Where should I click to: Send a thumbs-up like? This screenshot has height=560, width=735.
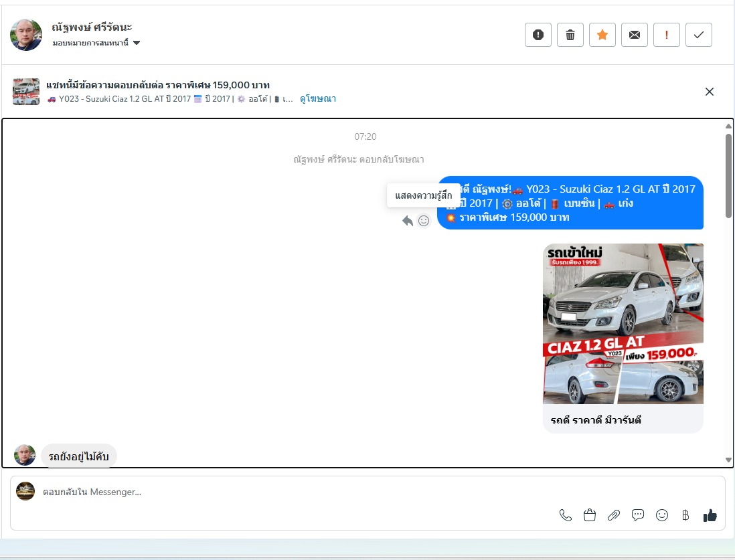710,515
